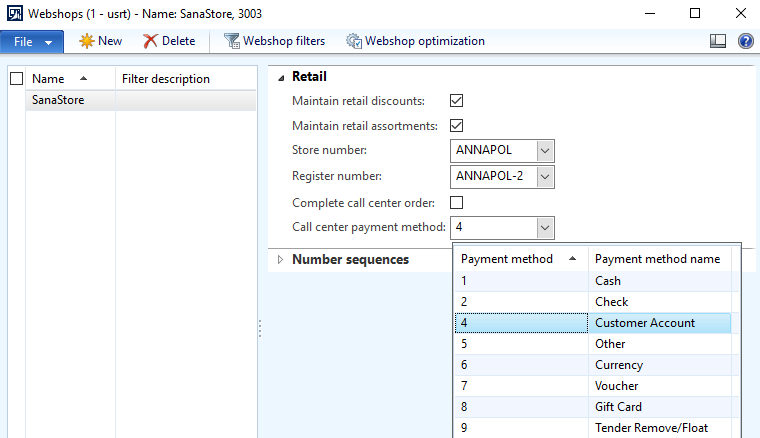Click the Dynamics AX window icon

pyautogui.click(x=15, y=13)
